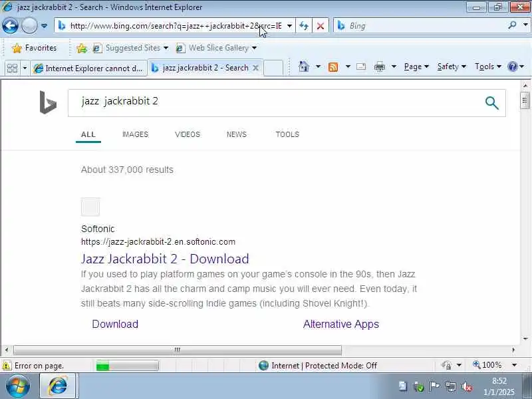Click the Softonic site thumbnail placeholder
532x399 pixels.
pyautogui.click(x=90, y=207)
